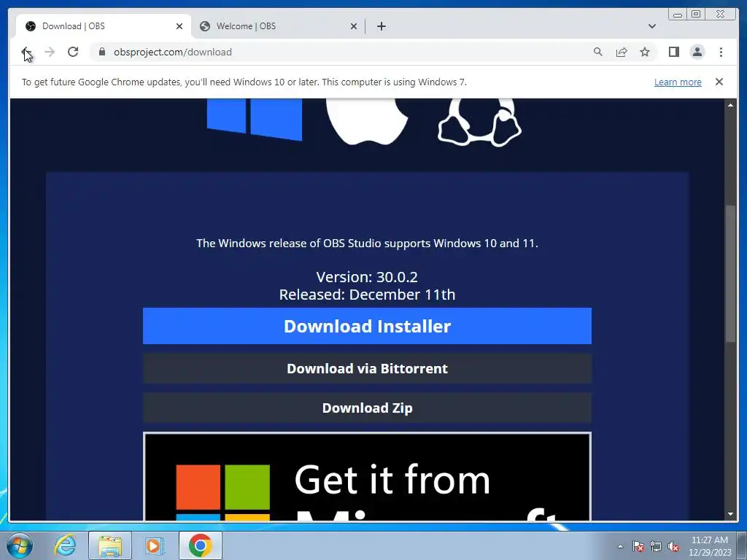Click the page scrollbar up arrow
This screenshot has height=560, width=747.
(x=730, y=105)
